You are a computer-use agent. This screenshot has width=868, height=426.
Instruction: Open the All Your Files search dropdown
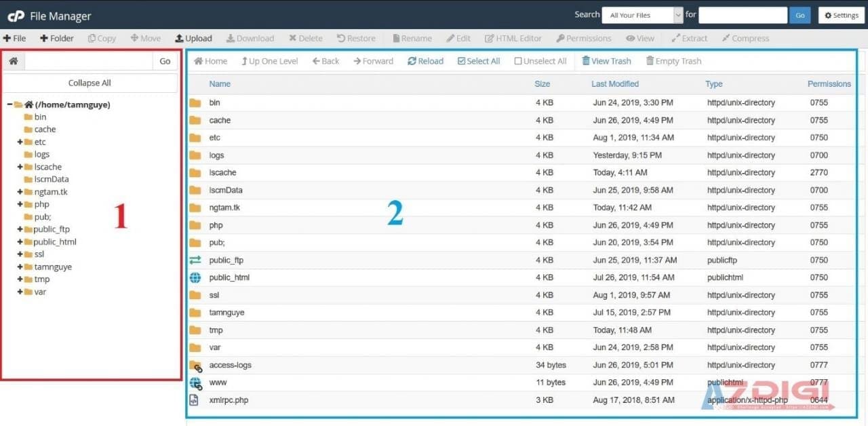(642, 14)
